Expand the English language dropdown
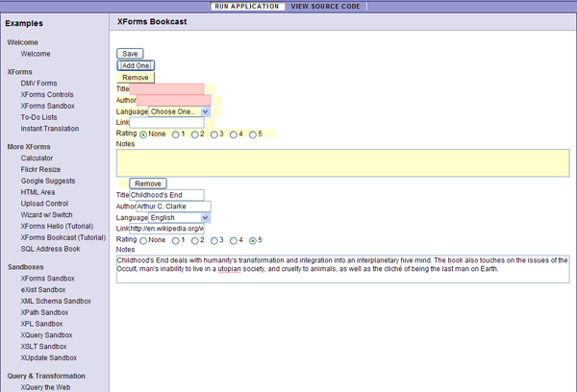577x392 pixels. 179,218
